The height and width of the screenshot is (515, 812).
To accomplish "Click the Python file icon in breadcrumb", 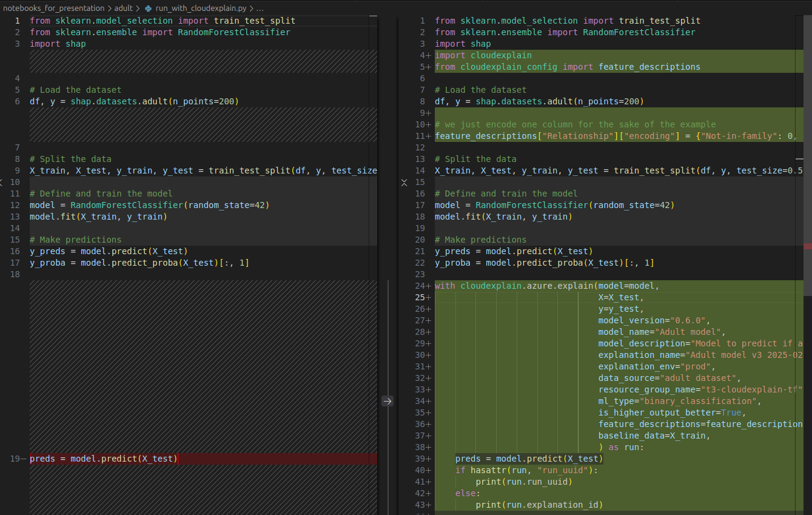I will point(148,8).
